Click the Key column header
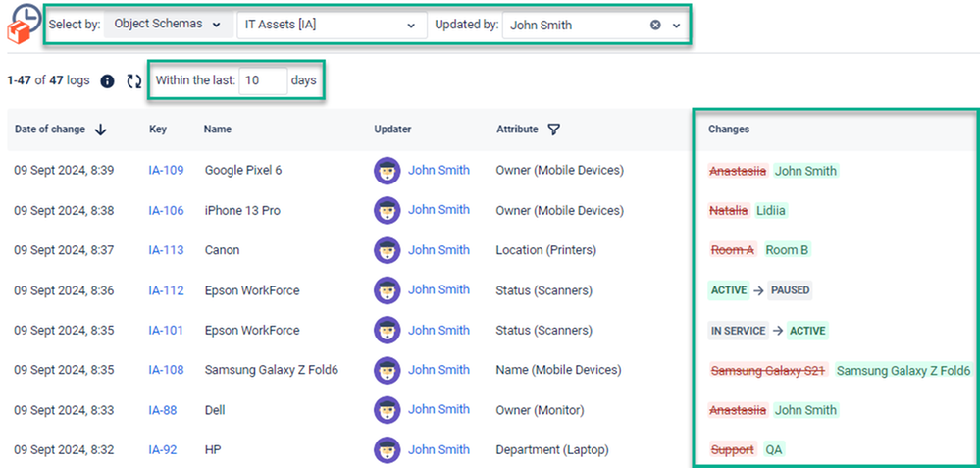The height and width of the screenshot is (468, 980). (158, 130)
